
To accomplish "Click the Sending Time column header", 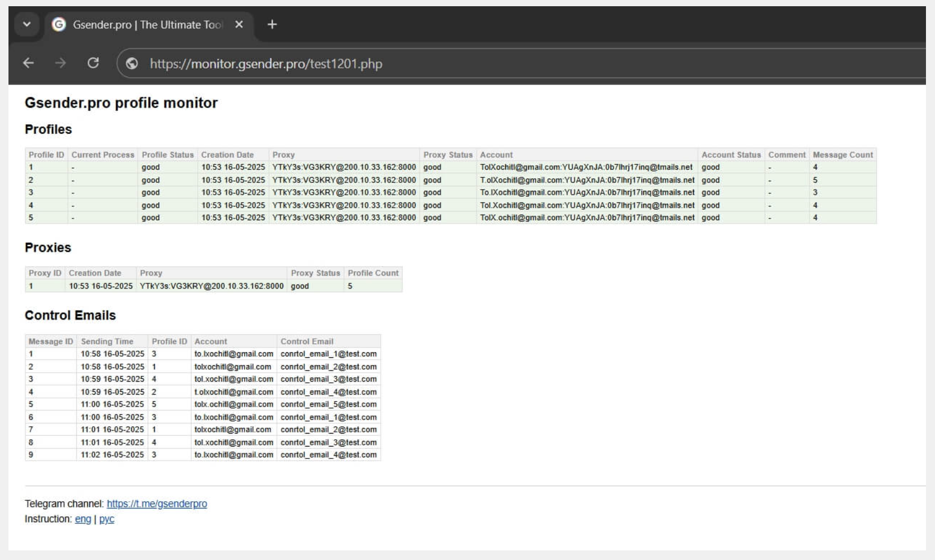I will (107, 342).
